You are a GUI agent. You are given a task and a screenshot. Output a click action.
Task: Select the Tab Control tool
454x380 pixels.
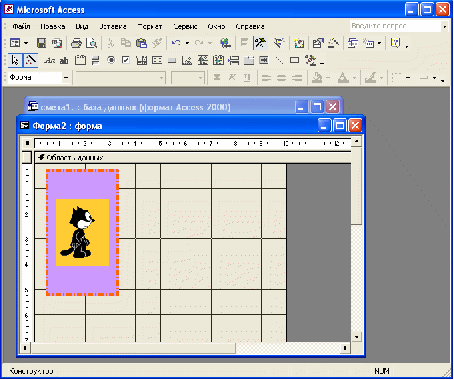pos(249,60)
